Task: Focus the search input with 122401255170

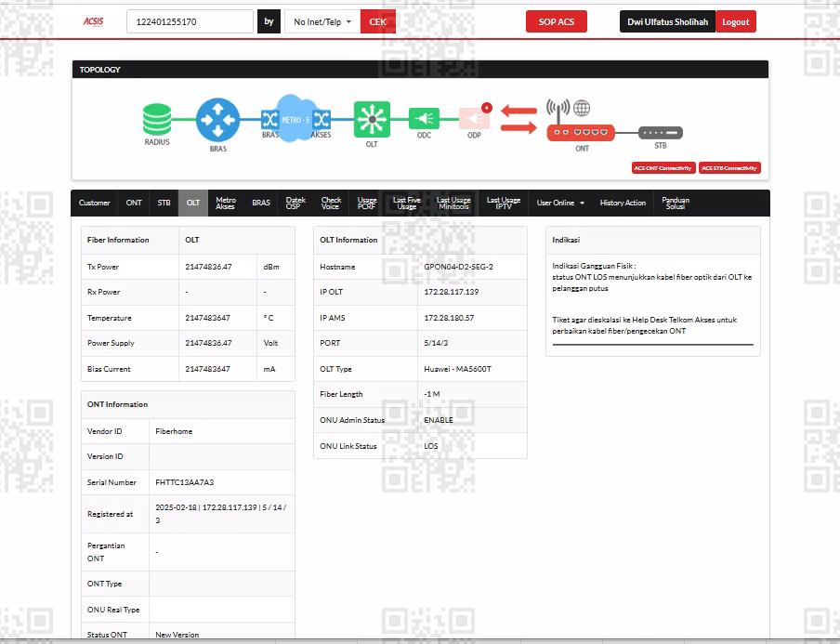Action: click(x=190, y=22)
